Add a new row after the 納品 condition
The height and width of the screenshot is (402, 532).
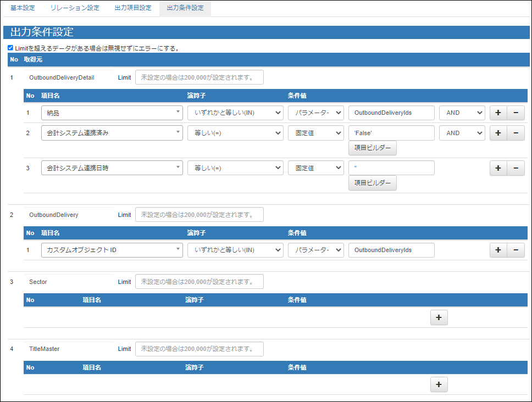[498, 113]
